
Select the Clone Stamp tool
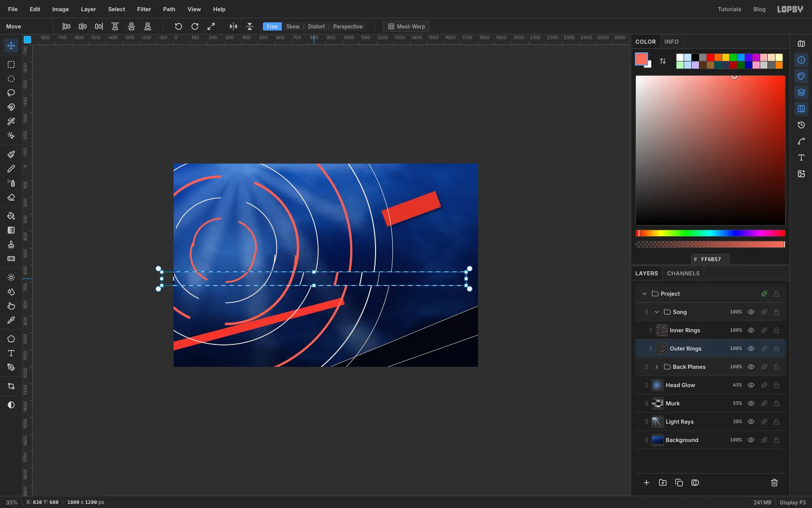click(x=11, y=244)
